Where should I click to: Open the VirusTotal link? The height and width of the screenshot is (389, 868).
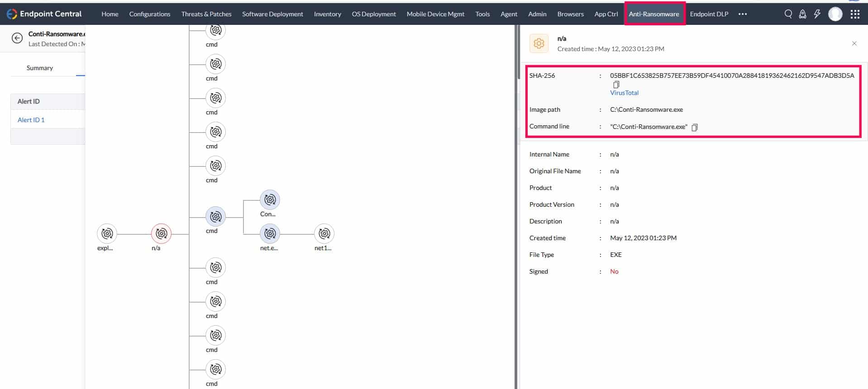624,93
